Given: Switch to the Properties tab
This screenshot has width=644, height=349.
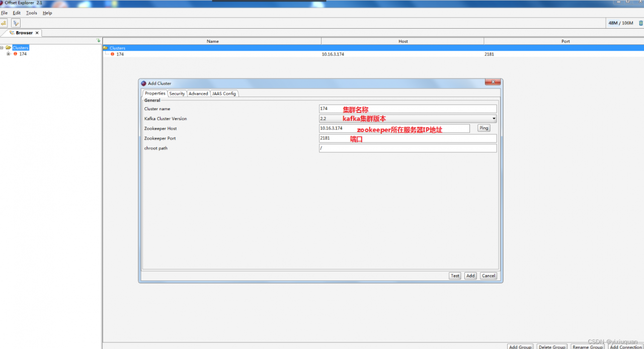Looking at the screenshot, I should 155,94.
